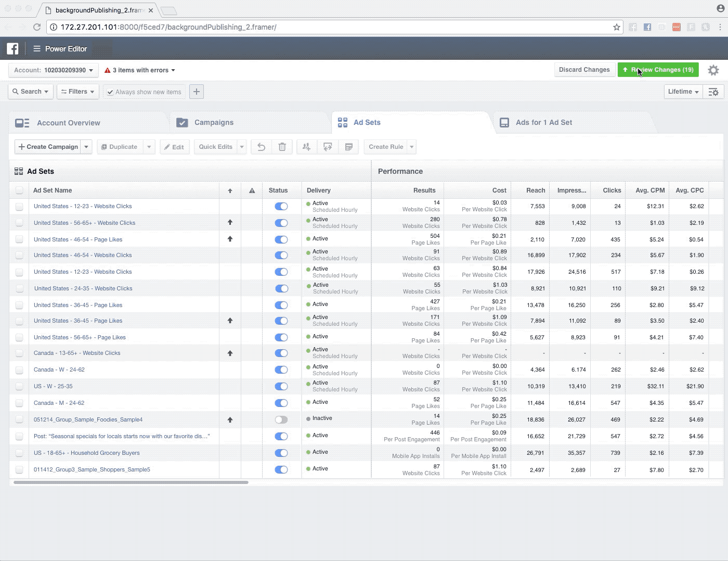This screenshot has height=561, width=728.
Task: Click the trash delete icon
Action: 282,147
